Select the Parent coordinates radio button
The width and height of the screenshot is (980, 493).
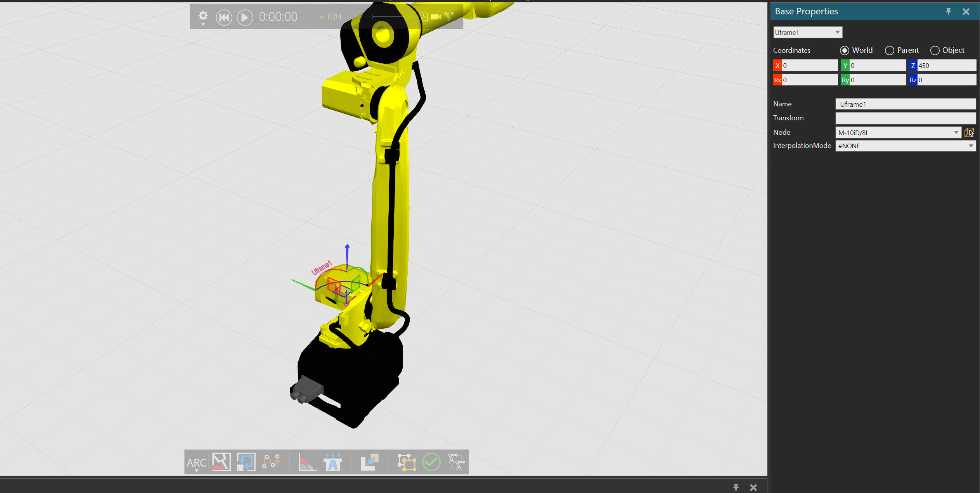coord(890,50)
